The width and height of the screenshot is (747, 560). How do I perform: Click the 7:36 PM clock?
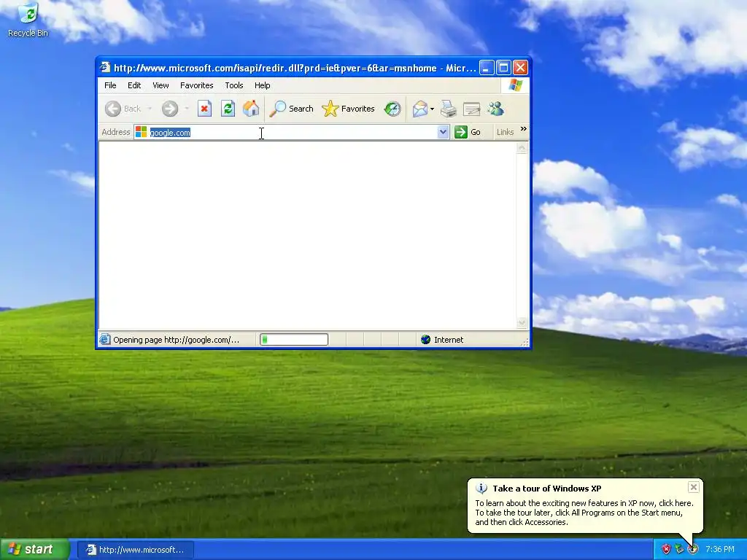point(720,549)
